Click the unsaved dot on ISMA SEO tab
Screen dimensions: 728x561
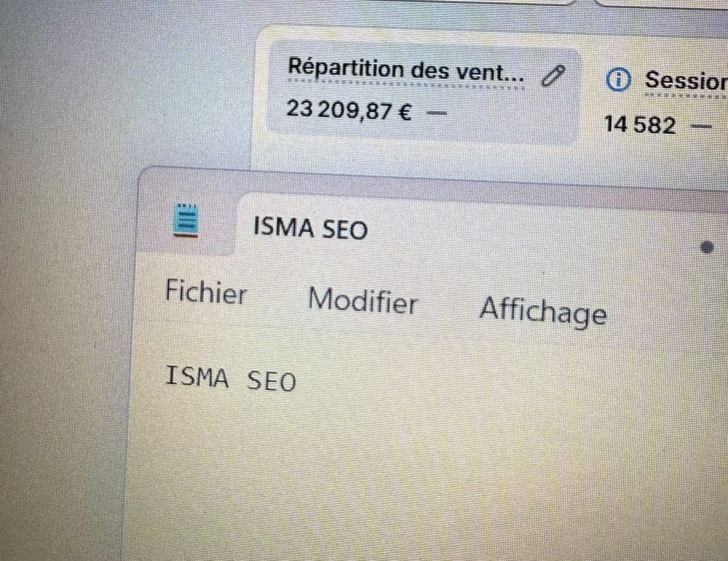click(706, 247)
